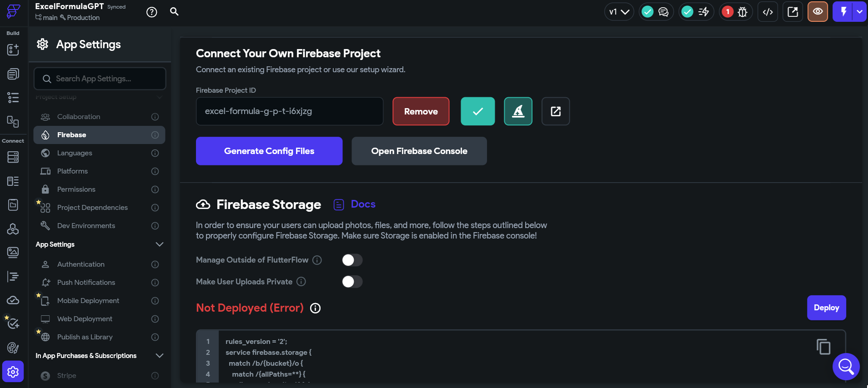The image size is (868, 388).
Task: Open Dev Environments settings
Action: pos(99,226)
